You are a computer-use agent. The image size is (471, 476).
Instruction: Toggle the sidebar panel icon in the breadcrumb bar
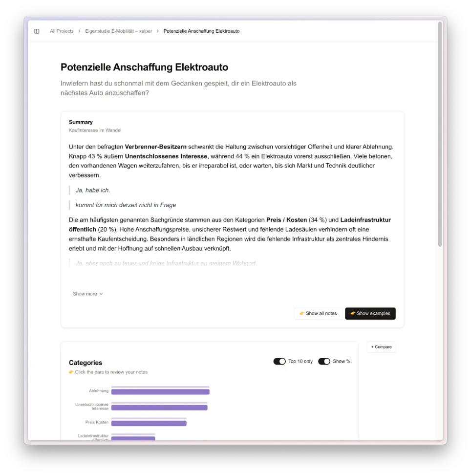[x=37, y=31]
